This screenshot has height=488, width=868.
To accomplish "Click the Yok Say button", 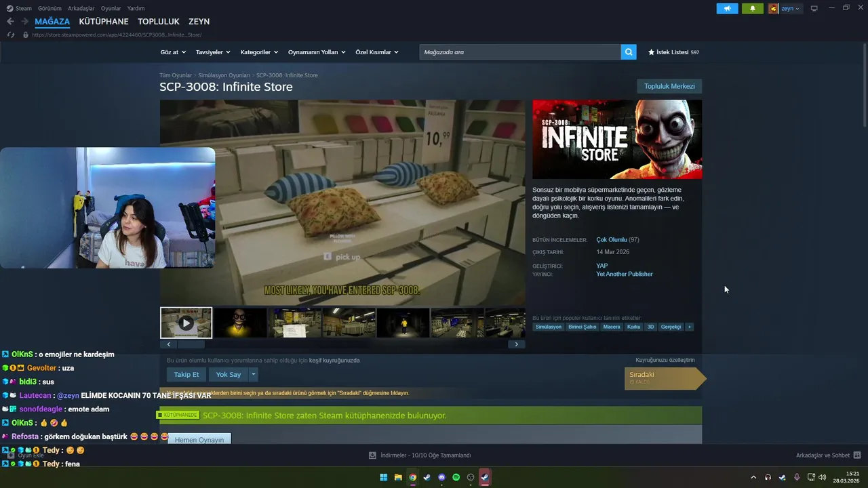I will [229, 374].
